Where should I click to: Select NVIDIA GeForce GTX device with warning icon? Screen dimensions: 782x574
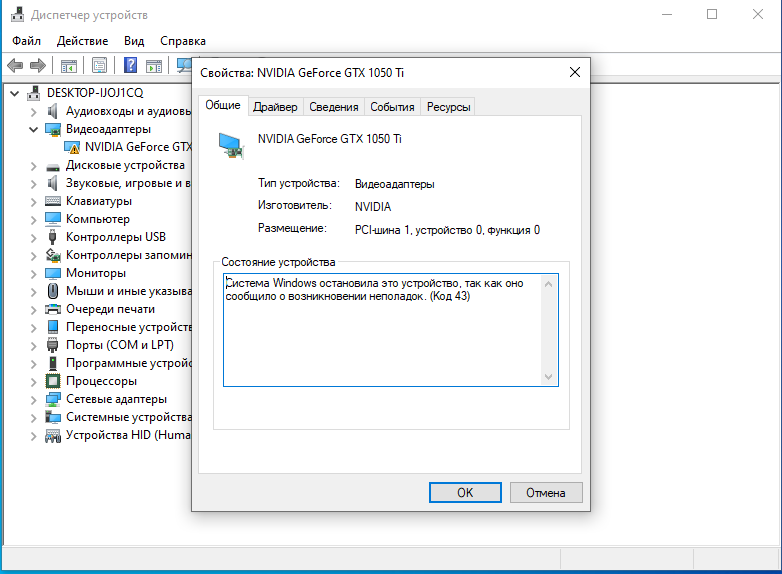coord(137,147)
